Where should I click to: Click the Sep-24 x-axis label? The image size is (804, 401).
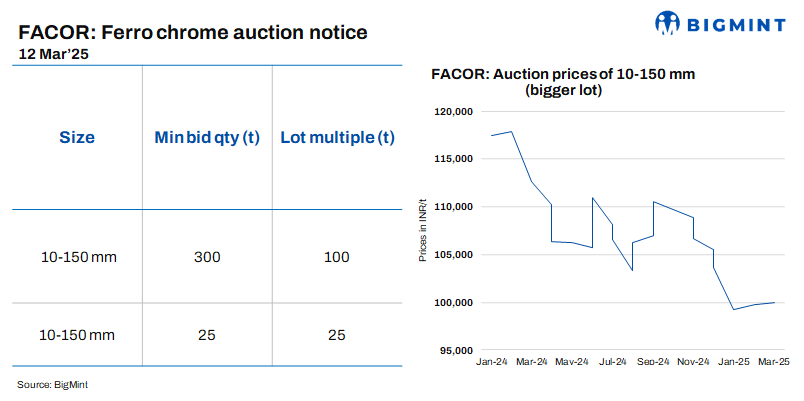pos(653,361)
